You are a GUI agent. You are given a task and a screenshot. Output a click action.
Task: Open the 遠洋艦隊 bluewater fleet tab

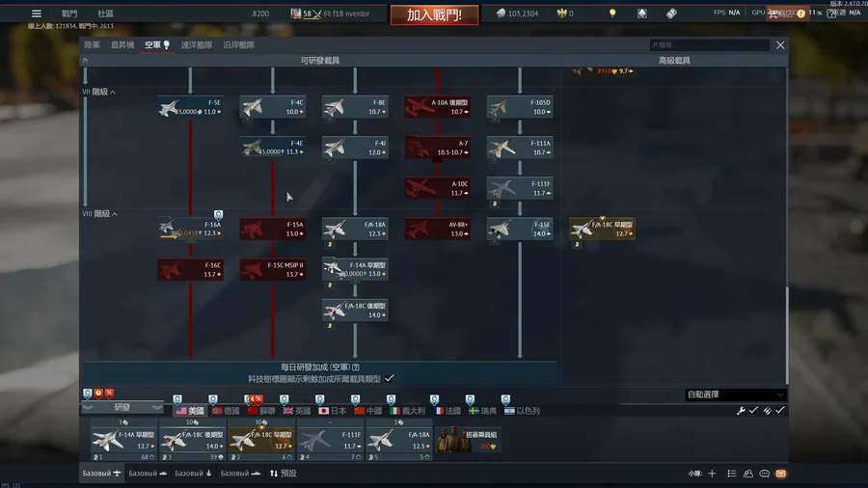click(197, 44)
